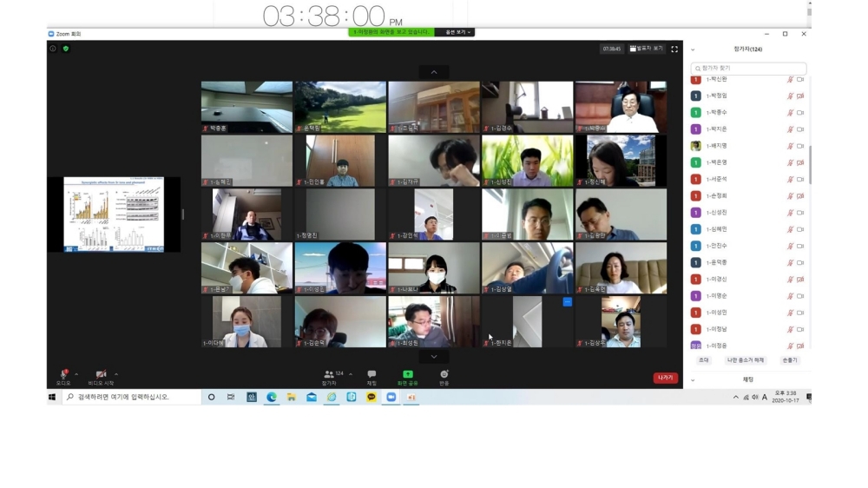Screen dimensions: 868x488
Task: Click the participant search field
Action: (749, 68)
